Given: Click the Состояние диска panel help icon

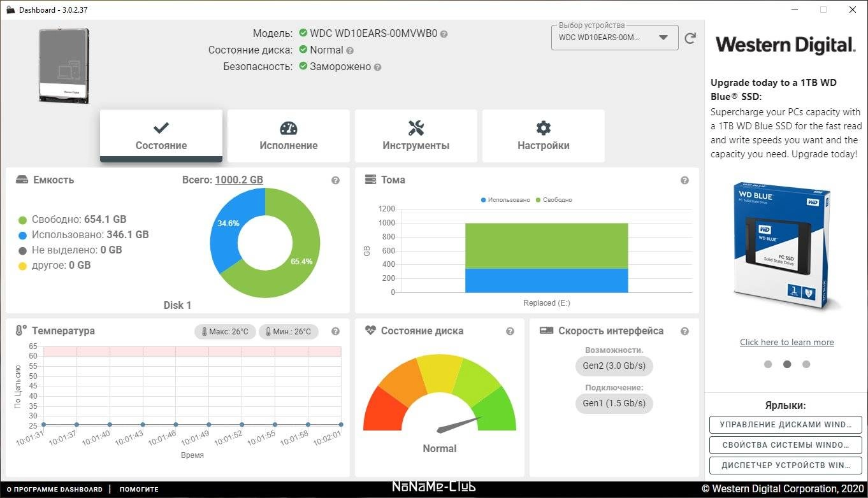Looking at the screenshot, I should (x=510, y=331).
